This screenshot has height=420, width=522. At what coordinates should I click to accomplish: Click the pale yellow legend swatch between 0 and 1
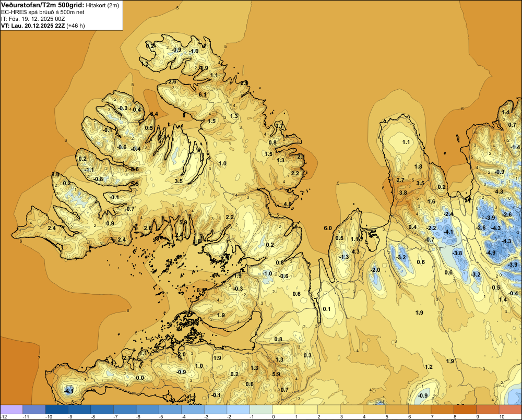tap(283, 409)
